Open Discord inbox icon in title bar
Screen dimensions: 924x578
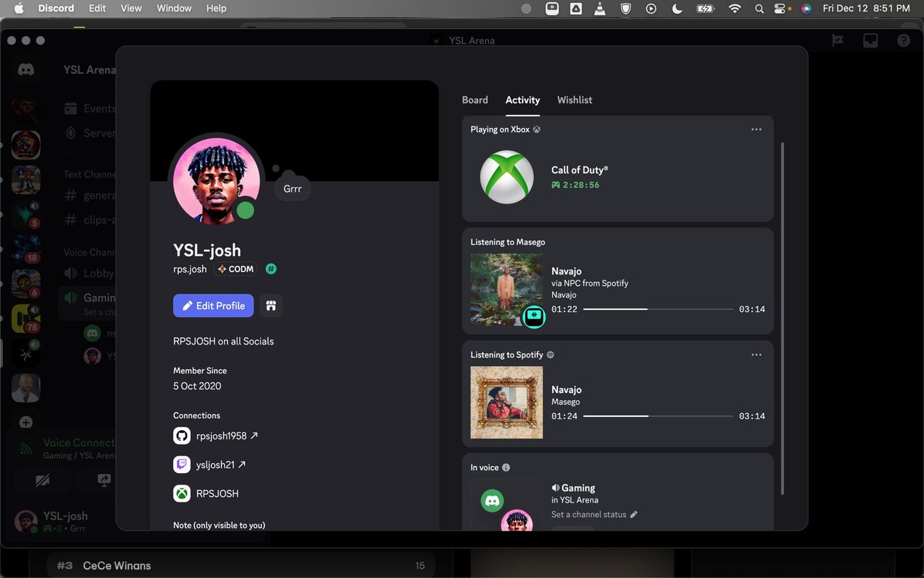[870, 41]
